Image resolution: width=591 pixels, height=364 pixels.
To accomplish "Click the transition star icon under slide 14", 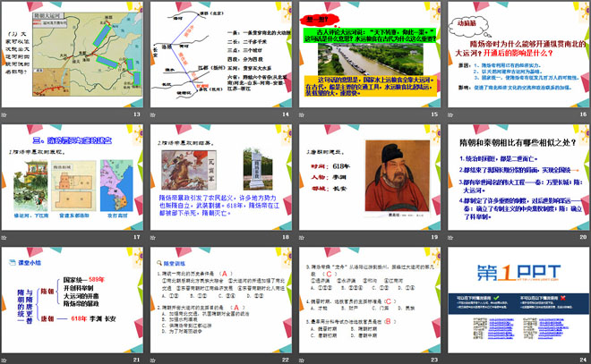I will point(153,114).
